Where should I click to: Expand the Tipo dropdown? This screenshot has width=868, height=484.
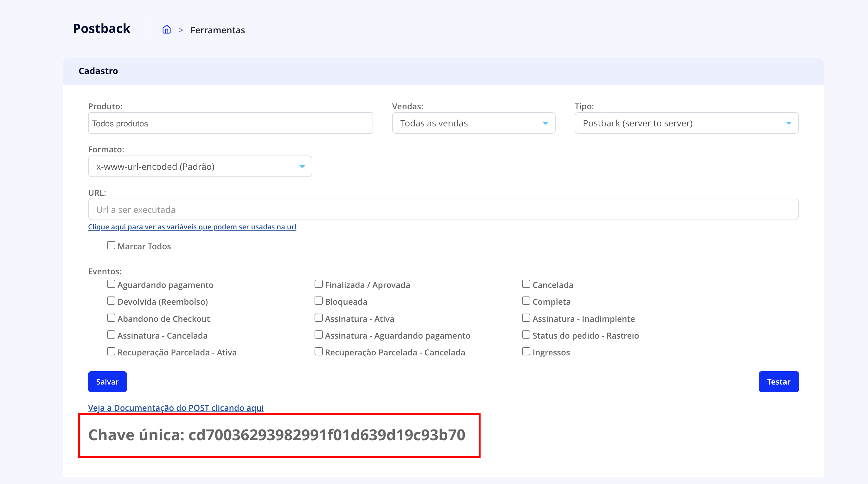point(686,123)
